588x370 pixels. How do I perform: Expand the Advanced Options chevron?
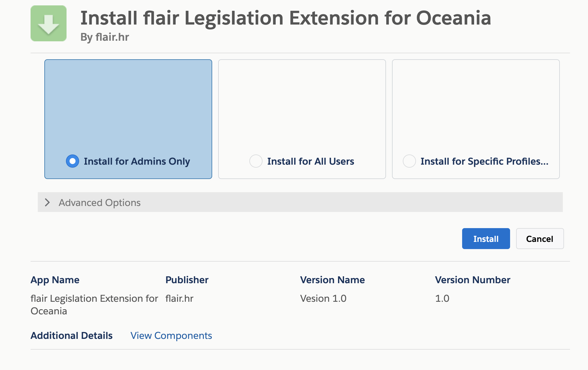[x=47, y=202]
